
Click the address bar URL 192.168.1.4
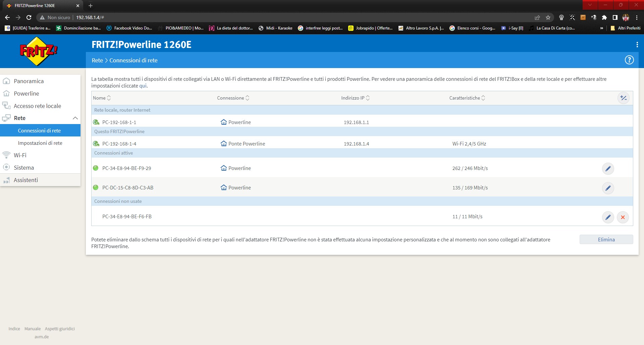[90, 17]
